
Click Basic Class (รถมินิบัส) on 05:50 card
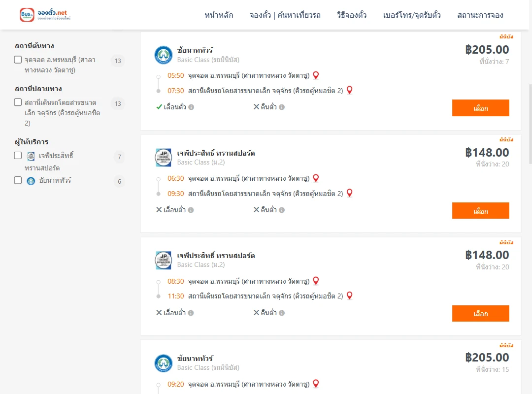coord(208,60)
